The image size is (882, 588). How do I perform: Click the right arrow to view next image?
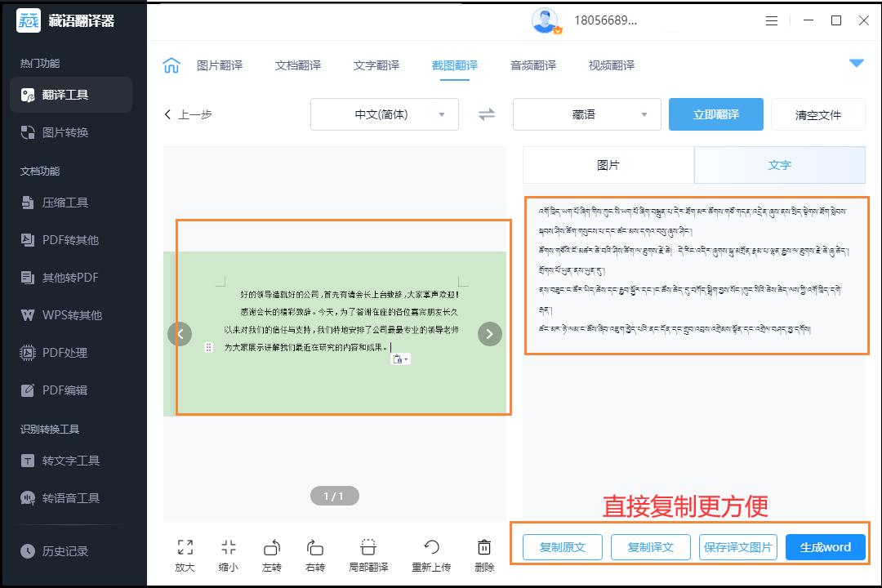tap(489, 334)
